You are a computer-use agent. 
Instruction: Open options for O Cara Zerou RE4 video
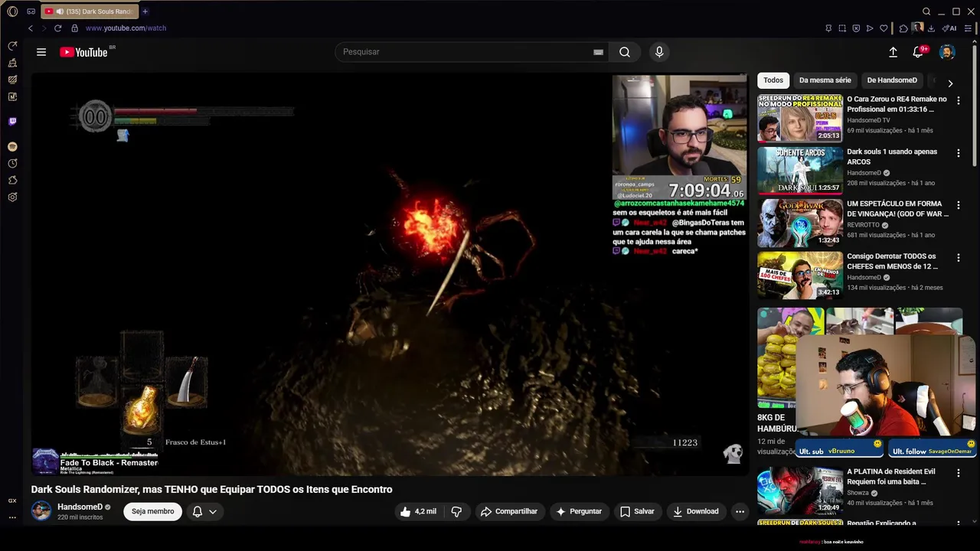click(x=958, y=101)
